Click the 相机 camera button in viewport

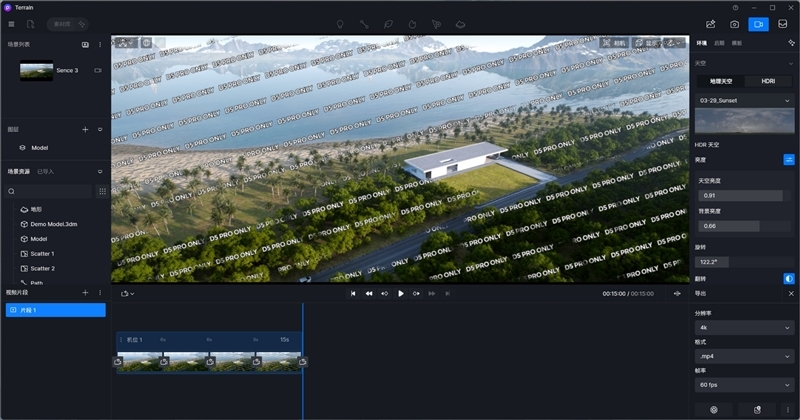614,43
